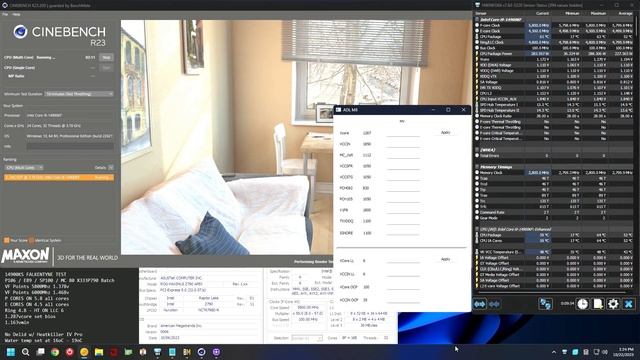
Task: Click HWiNFO blue X close-sensors icon
Action: [x=629, y=304]
